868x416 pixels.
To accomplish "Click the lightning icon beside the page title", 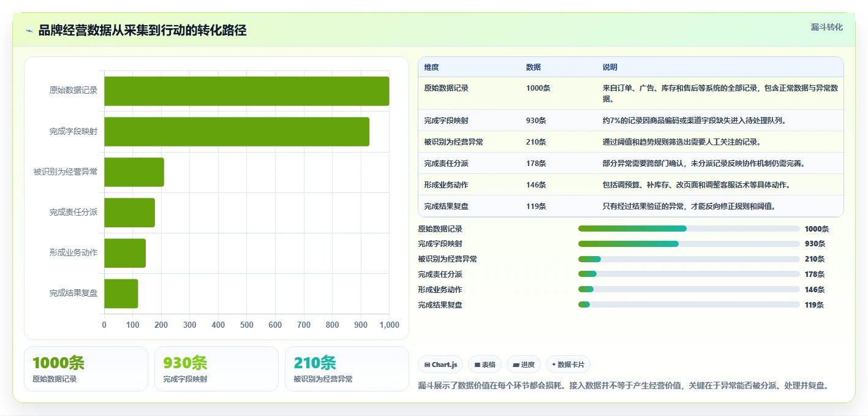I will coord(29,31).
